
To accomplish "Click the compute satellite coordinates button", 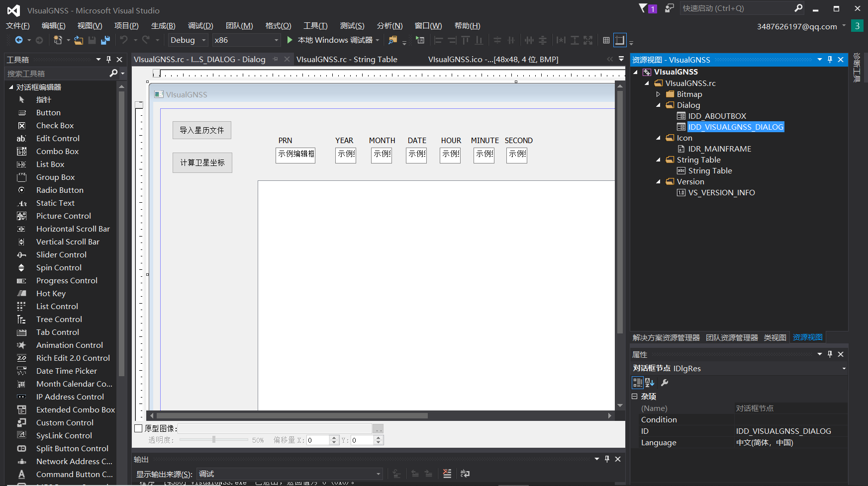I will pos(202,162).
